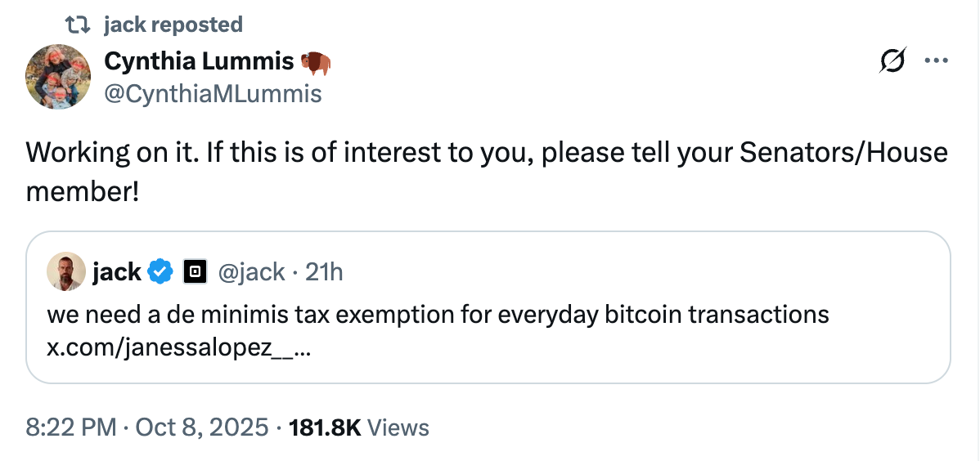This screenshot has height=461, width=980.
Task: Click the Grok slashed-circle icon
Action: (892, 61)
